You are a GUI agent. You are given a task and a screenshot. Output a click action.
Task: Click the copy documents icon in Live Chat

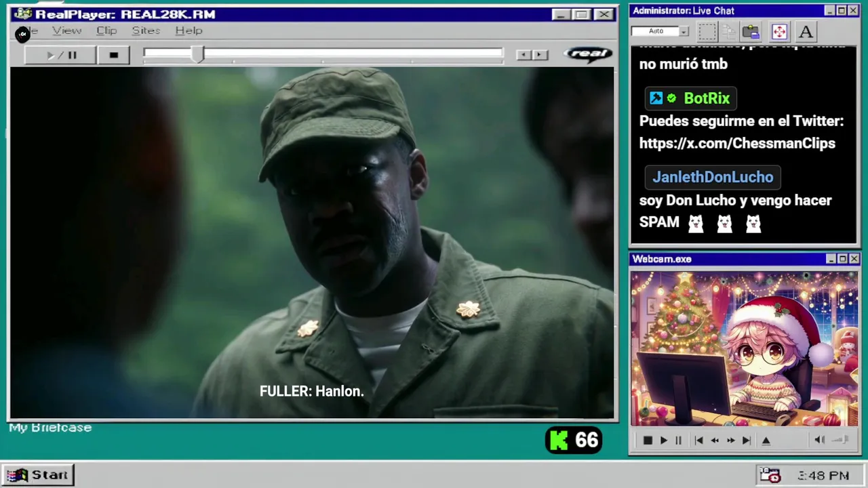pyautogui.click(x=729, y=32)
